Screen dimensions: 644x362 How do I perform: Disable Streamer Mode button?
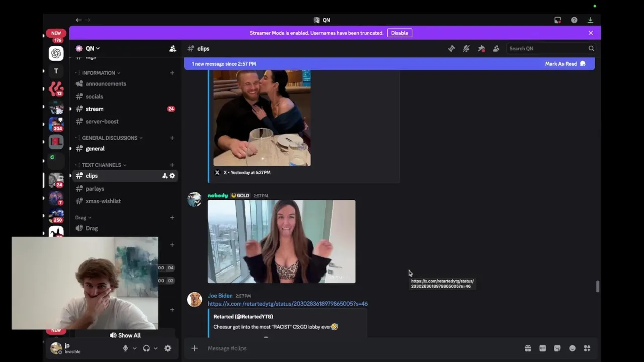pos(399,33)
